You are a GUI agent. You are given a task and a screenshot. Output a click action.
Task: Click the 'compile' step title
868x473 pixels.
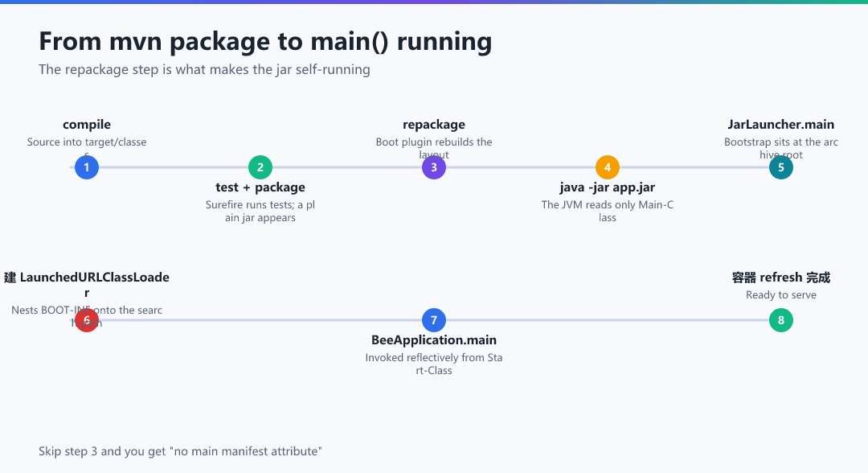[x=86, y=125]
